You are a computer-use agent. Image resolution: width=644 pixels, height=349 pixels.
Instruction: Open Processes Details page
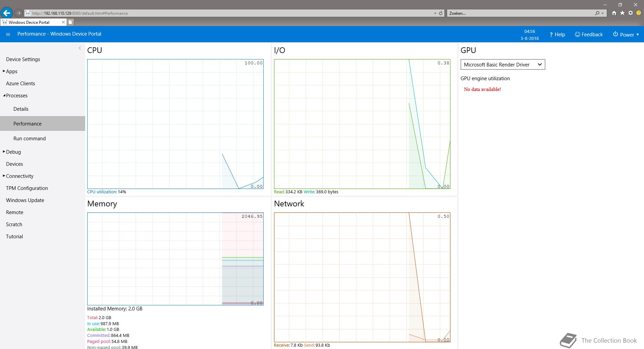[x=21, y=109]
